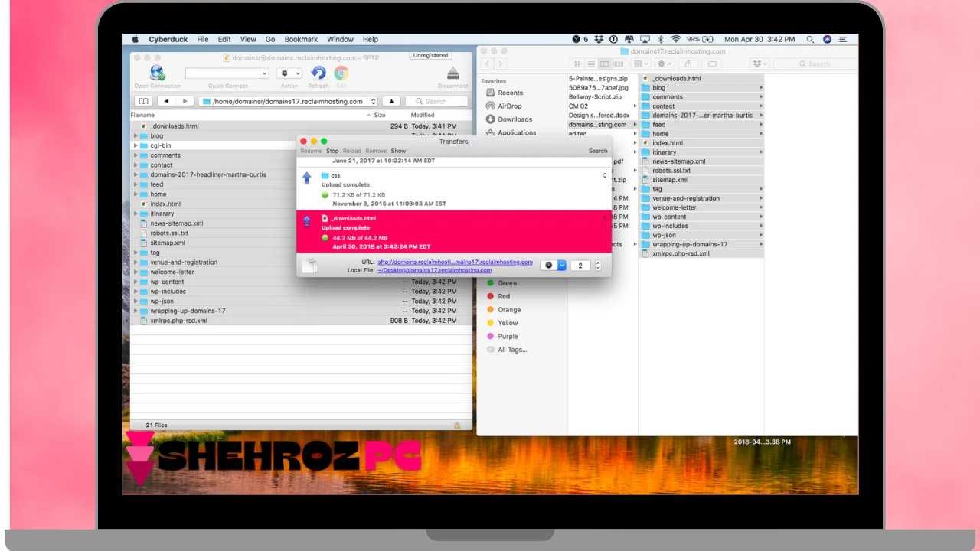Sort by the Size column header
The width and height of the screenshot is (980, 551).
tap(380, 116)
